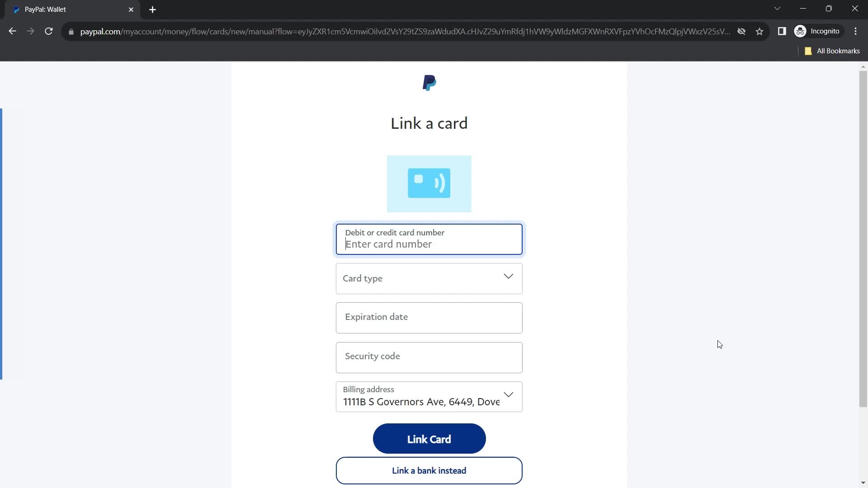
Task: Click the Link Card button
Action: pyautogui.click(x=429, y=439)
